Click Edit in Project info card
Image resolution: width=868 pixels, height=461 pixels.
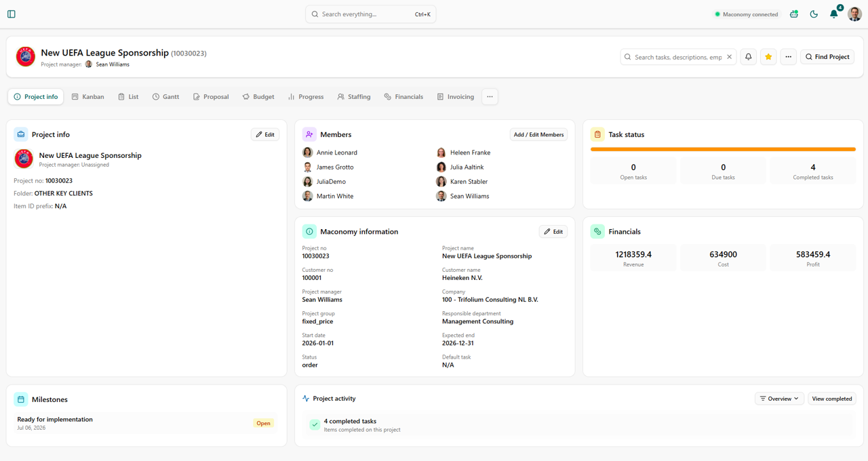point(265,135)
